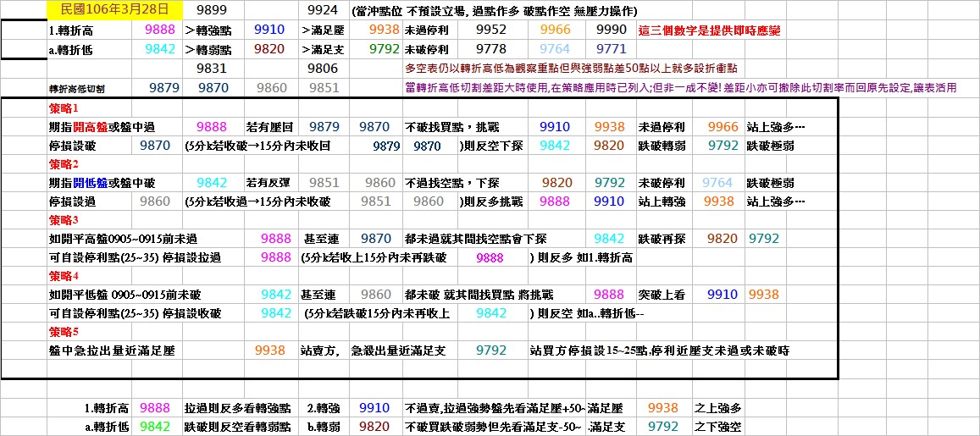
Task: Click the 若有壓回 cell
Action: click(269, 128)
